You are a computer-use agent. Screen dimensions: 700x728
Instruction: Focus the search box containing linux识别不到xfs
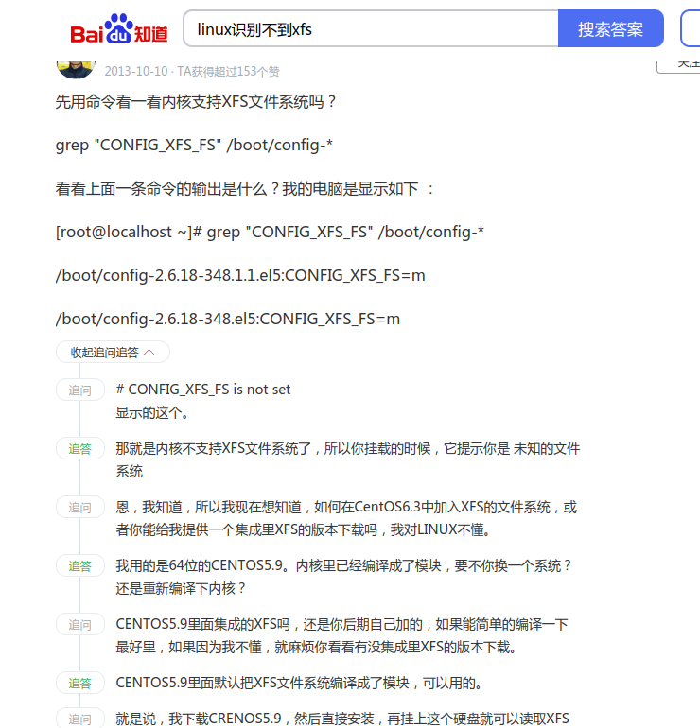[x=371, y=28]
